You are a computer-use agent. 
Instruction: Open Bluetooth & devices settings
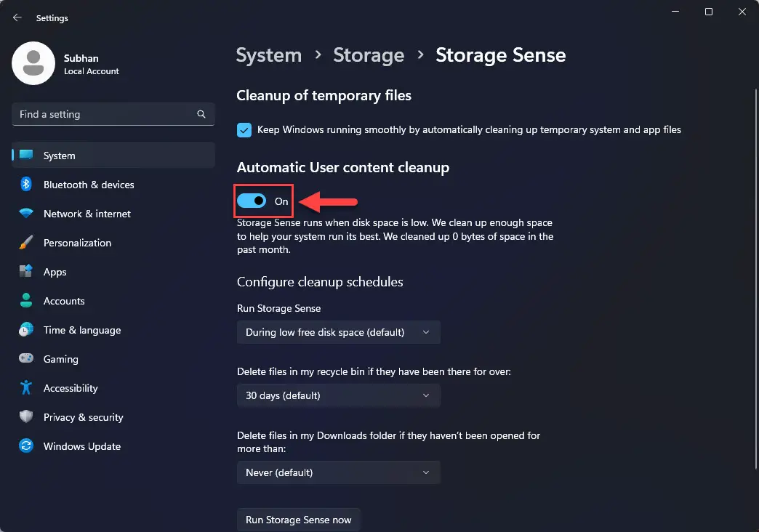point(113,185)
